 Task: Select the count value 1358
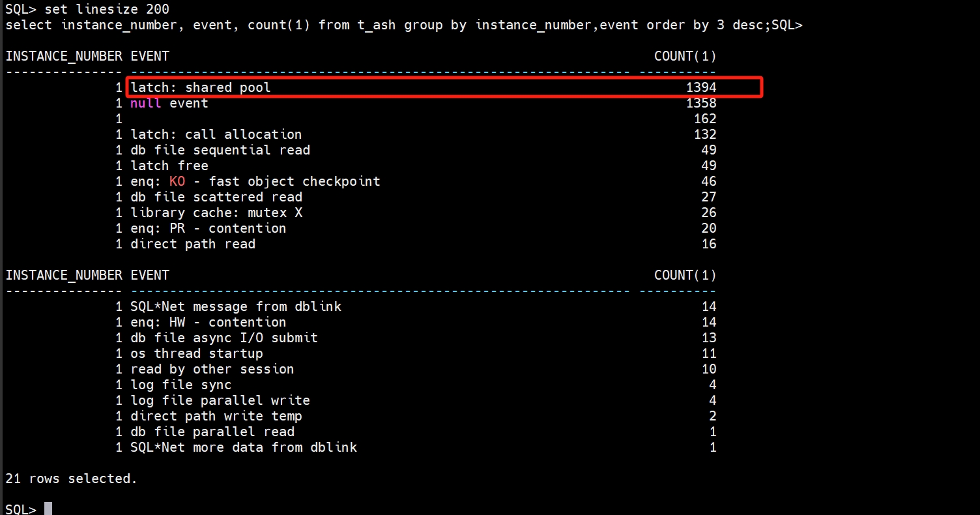pyautogui.click(x=701, y=103)
